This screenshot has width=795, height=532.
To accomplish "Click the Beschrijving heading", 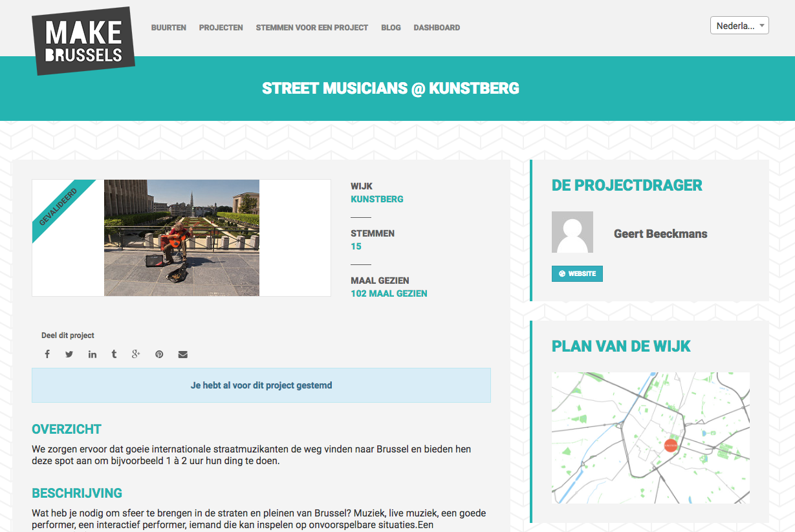I will point(77,493).
